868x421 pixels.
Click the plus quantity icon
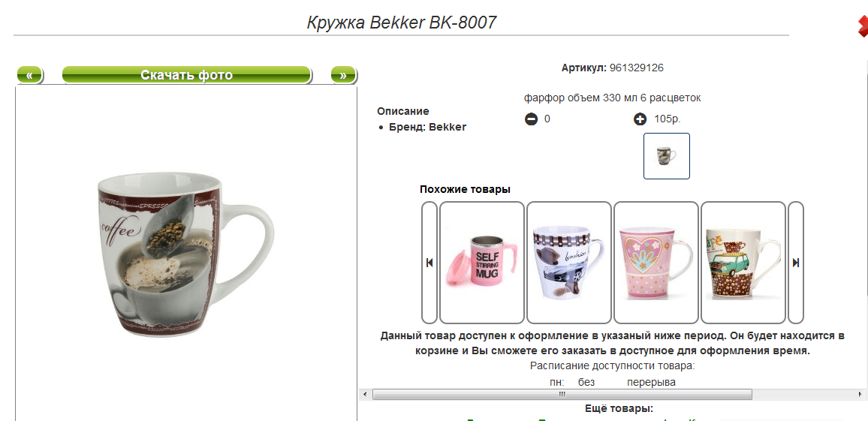tap(640, 119)
